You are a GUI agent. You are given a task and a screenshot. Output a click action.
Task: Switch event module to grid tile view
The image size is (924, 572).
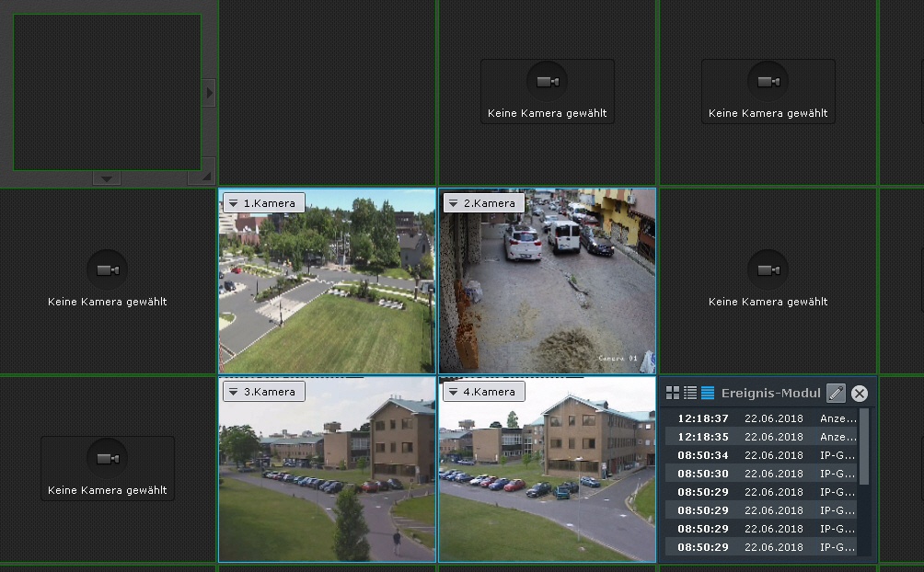(x=673, y=394)
